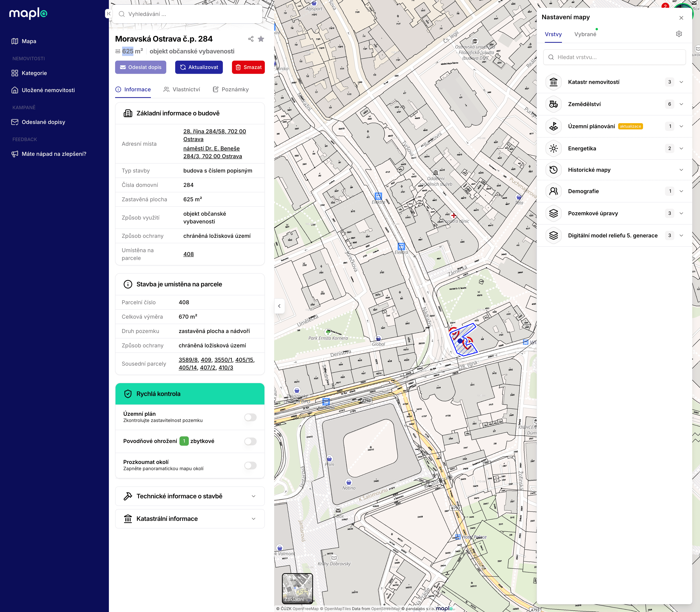Open parcel 408 link
The width and height of the screenshot is (700, 612).
pyautogui.click(x=188, y=254)
